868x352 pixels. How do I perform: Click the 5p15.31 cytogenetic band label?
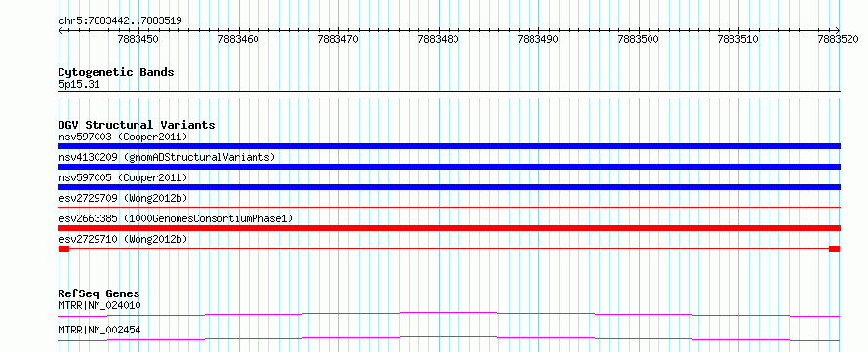[x=79, y=85]
